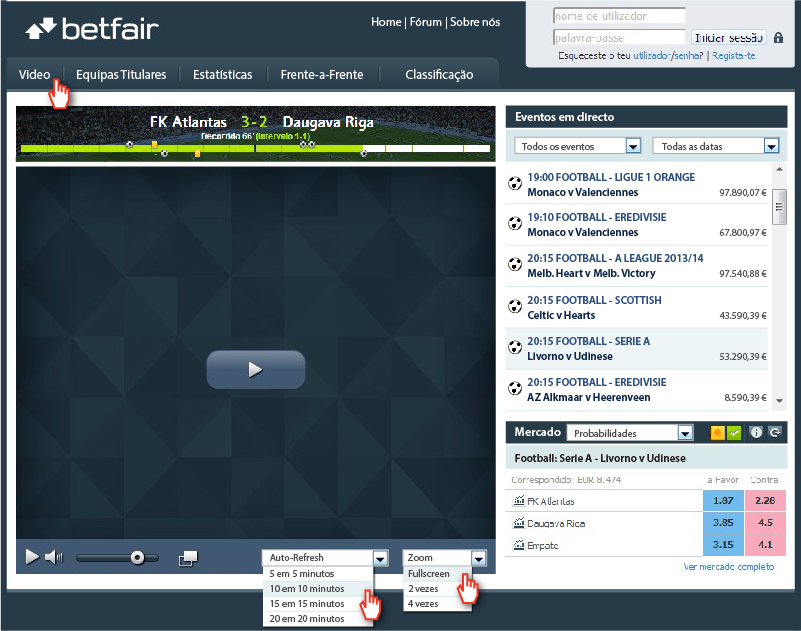Lay Empate at odds 4.1
This screenshot has width=801, height=631.
click(x=765, y=545)
